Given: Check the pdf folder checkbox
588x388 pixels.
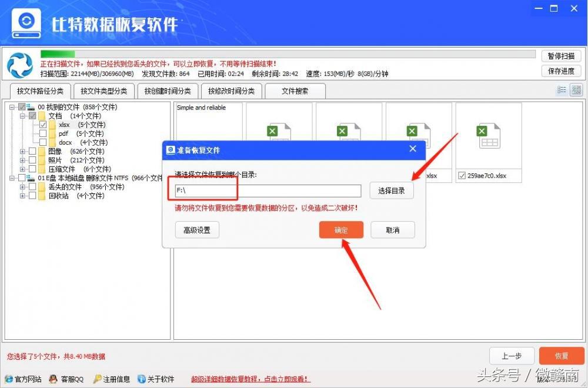Looking at the screenshot, I should click(x=43, y=134).
